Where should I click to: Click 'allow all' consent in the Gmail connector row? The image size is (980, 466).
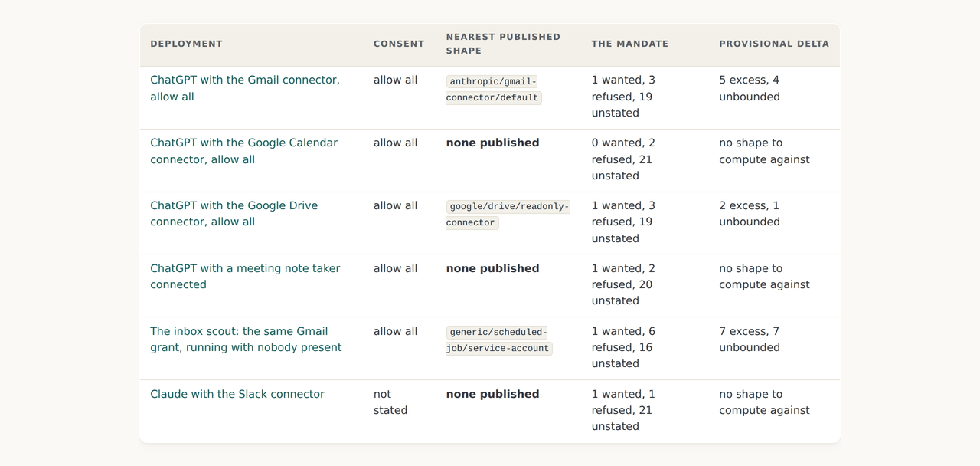pos(396,80)
